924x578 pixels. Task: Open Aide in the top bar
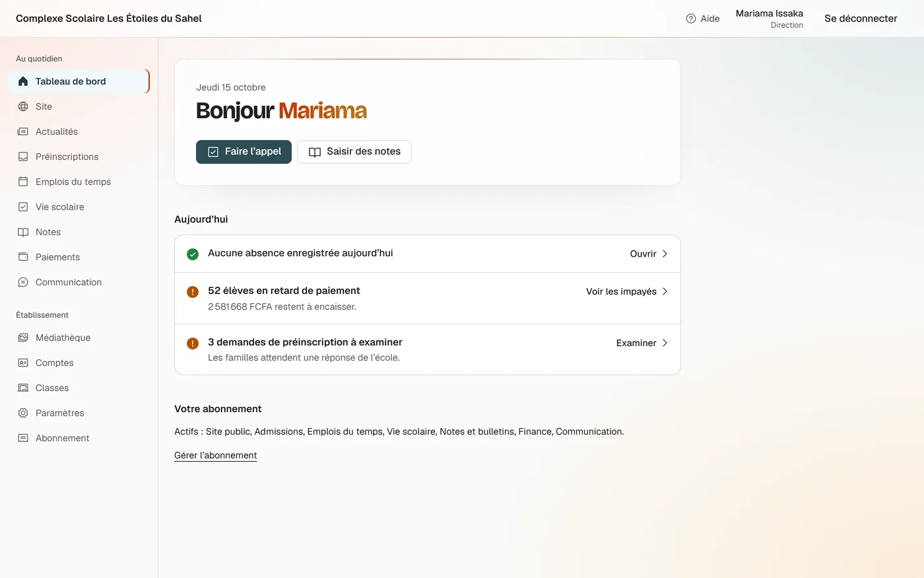click(x=703, y=18)
